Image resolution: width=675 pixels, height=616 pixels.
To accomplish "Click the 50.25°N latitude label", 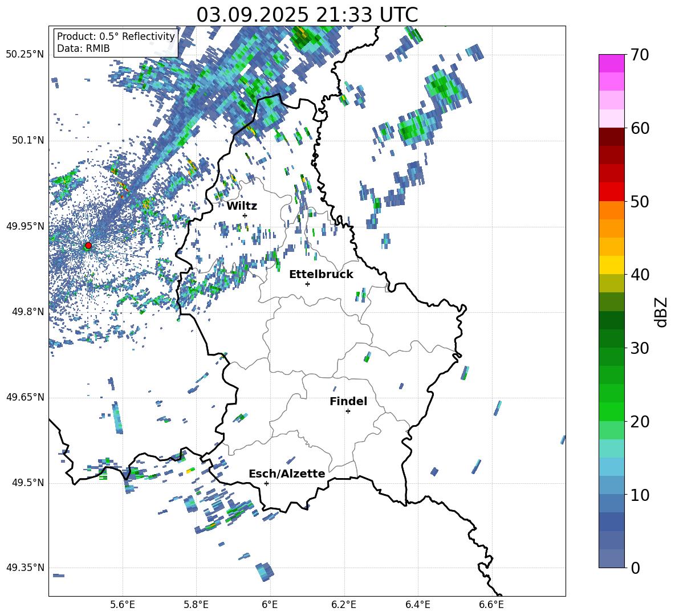I will (x=25, y=55).
